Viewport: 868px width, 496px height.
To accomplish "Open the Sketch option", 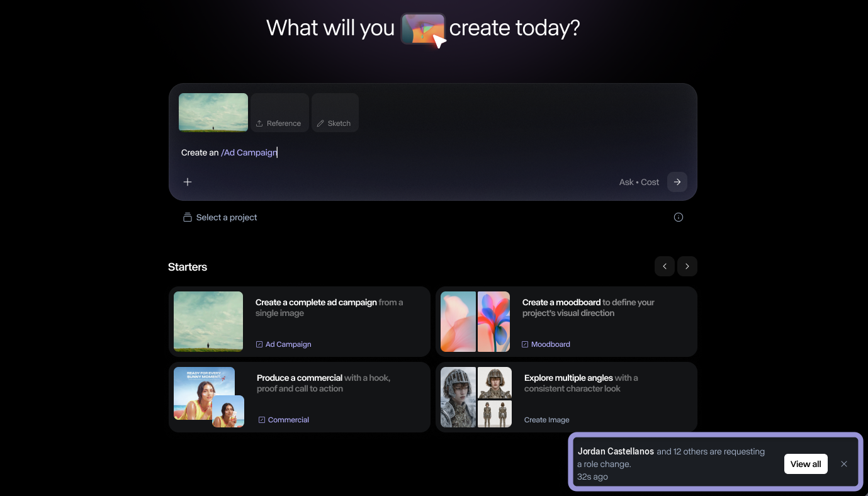I will [x=335, y=113].
